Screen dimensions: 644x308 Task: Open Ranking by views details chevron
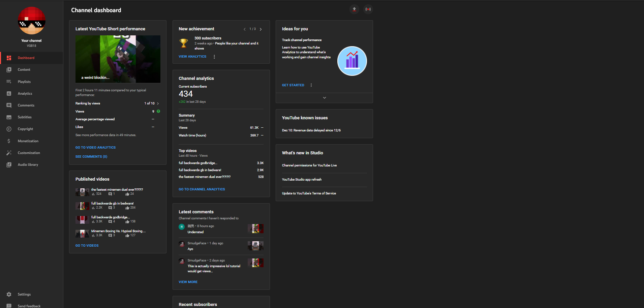pyautogui.click(x=158, y=103)
